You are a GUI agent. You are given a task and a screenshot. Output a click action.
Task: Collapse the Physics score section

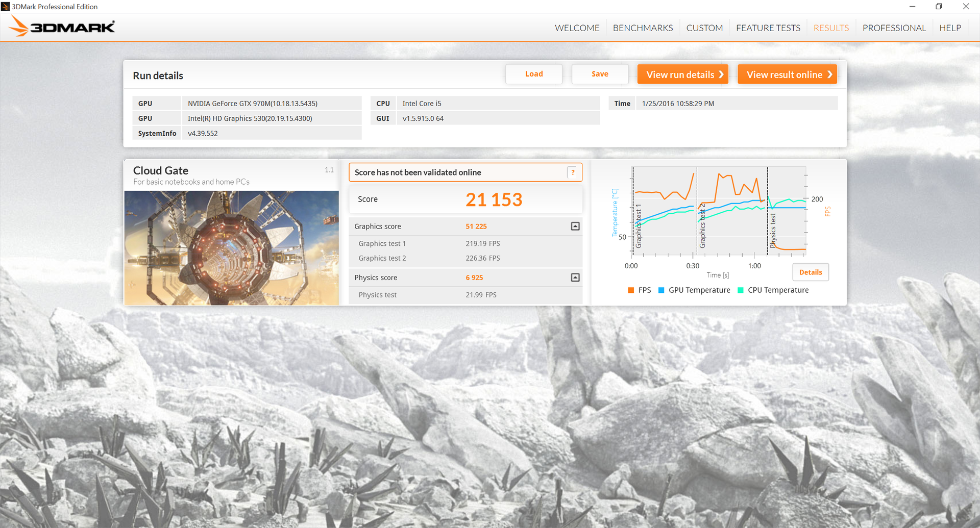click(575, 278)
